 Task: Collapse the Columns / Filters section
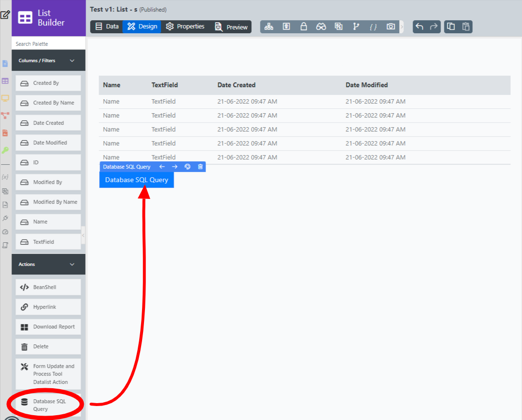tap(72, 61)
